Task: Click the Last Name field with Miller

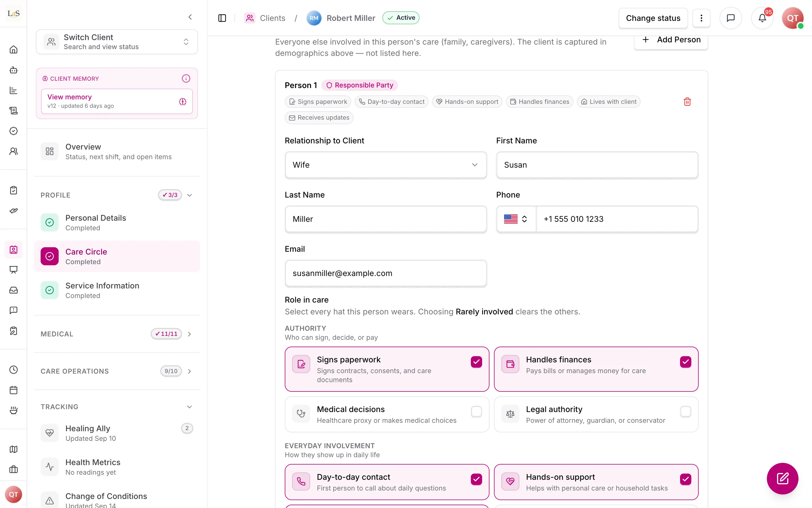Action: [385, 219]
